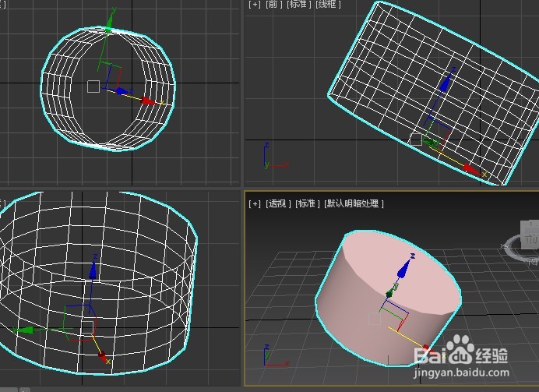This screenshot has height=392, width=539.
Task: Click the [透视] view label
Action: 278,203
